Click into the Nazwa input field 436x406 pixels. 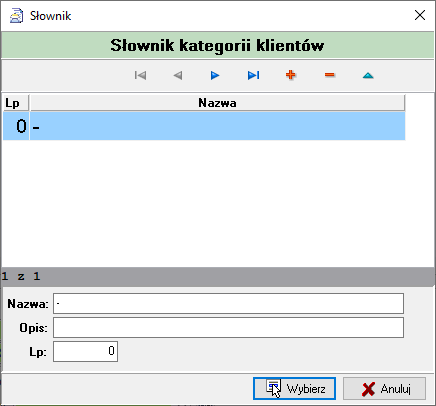228,303
